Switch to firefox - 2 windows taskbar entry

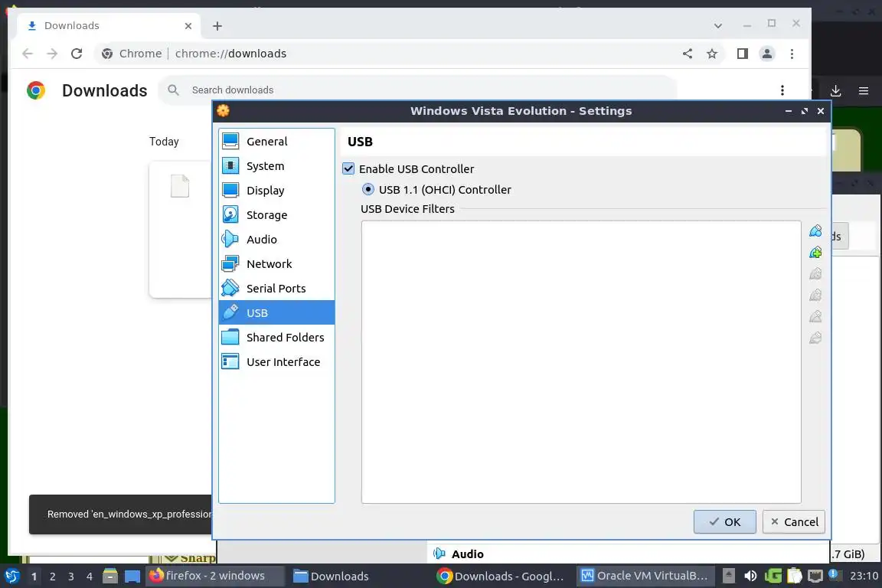[x=215, y=576]
